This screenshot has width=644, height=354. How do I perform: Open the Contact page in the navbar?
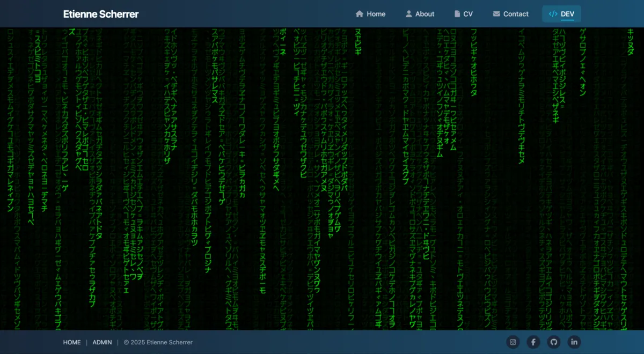511,14
